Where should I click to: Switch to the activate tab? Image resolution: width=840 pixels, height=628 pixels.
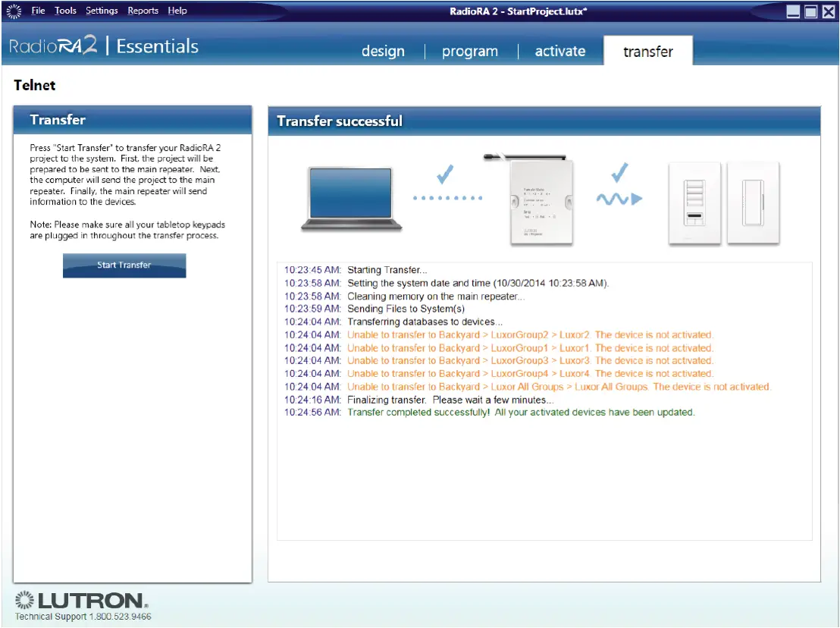(559, 52)
